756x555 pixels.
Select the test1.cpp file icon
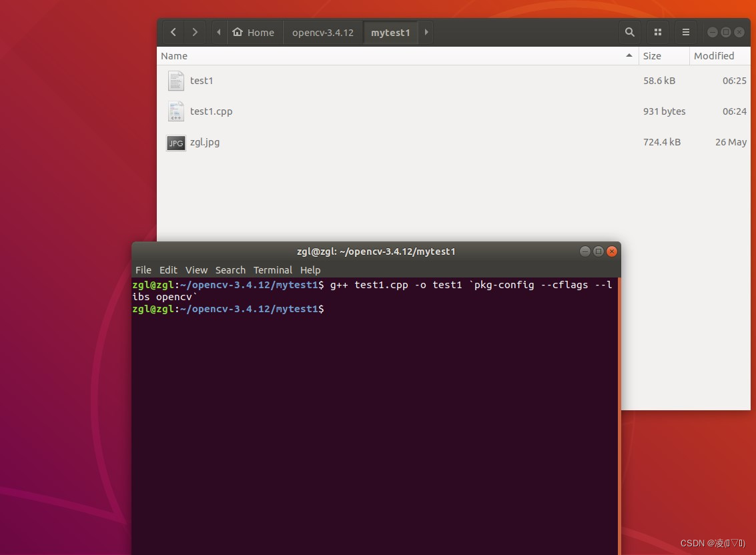coord(176,111)
